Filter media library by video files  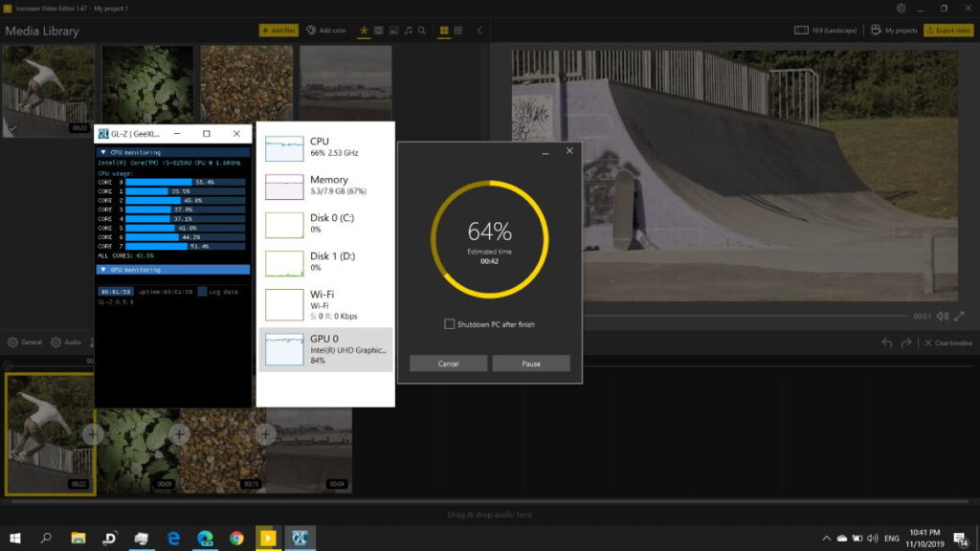(x=379, y=31)
